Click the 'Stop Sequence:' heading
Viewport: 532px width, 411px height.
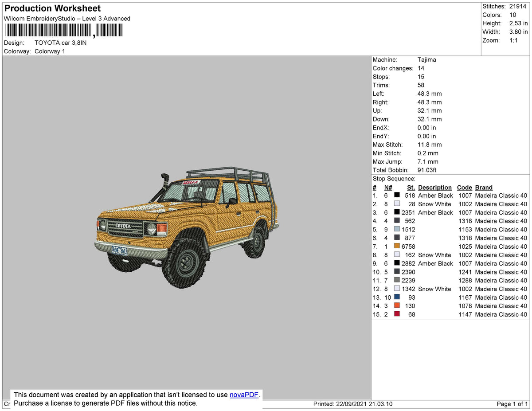tap(394, 179)
